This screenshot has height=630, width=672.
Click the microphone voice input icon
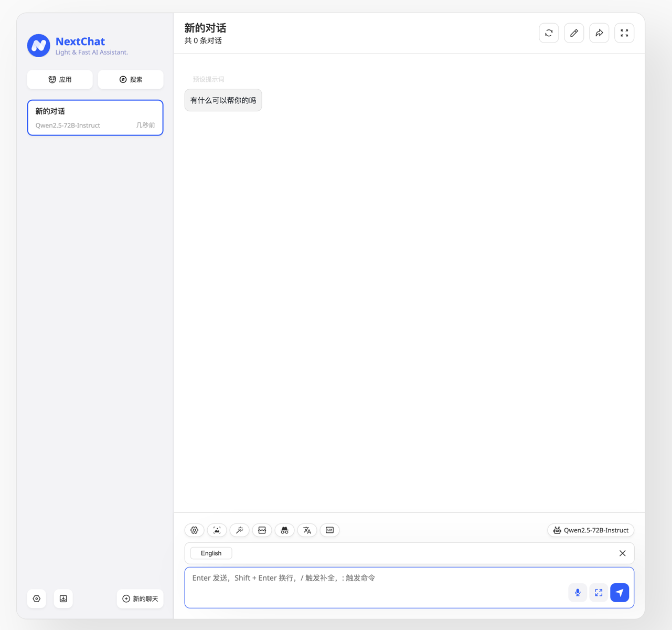pyautogui.click(x=578, y=593)
